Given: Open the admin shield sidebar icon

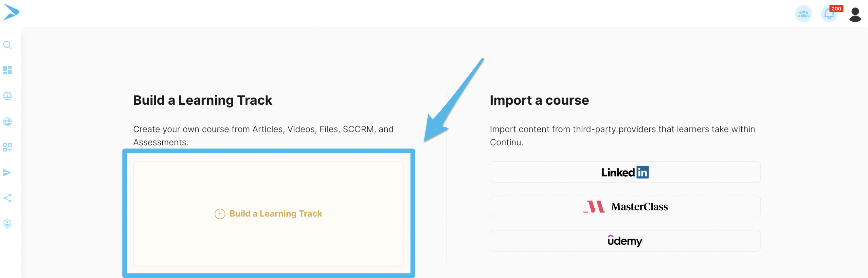Looking at the screenshot, I should point(8,223).
